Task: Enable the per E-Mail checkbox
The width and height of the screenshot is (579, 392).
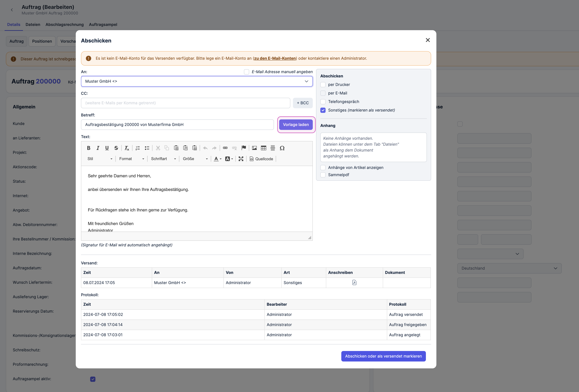Action: pos(323,93)
